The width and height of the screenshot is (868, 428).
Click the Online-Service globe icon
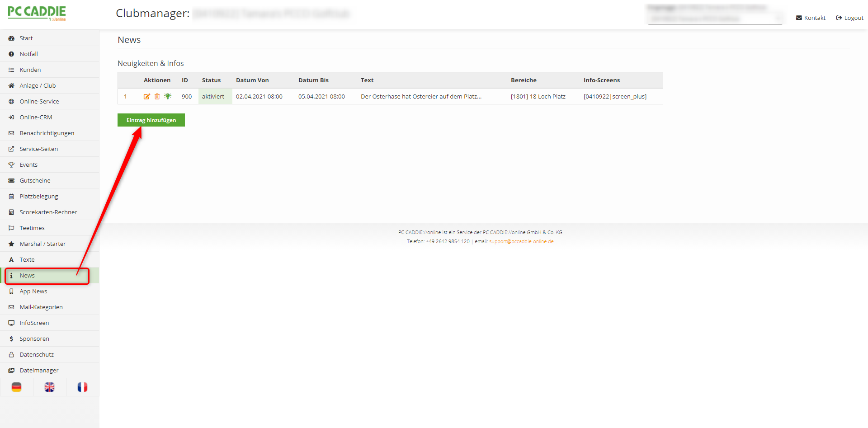tap(11, 102)
